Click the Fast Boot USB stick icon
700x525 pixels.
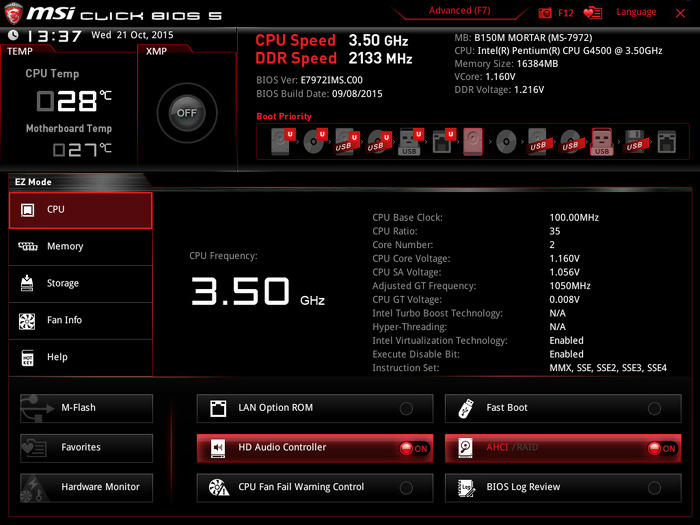pos(466,408)
